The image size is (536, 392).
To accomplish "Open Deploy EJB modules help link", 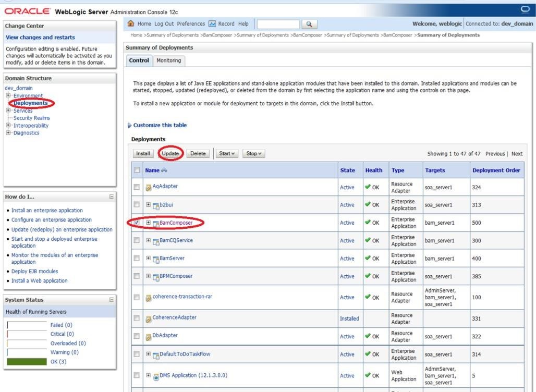I will (34, 272).
